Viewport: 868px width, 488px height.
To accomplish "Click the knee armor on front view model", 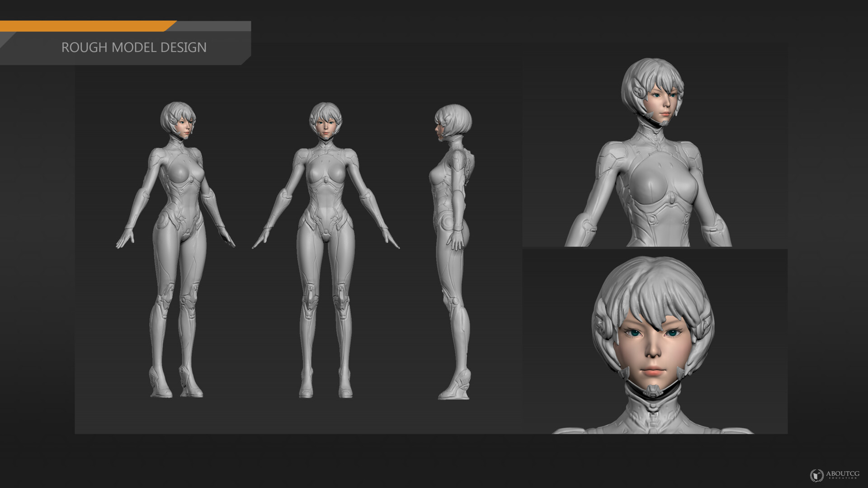I will 310,299.
